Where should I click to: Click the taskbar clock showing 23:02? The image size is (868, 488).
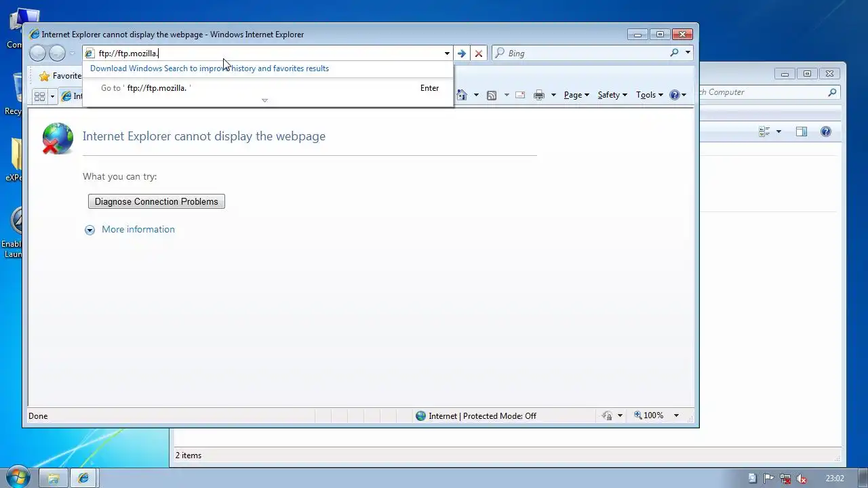tap(835, 479)
